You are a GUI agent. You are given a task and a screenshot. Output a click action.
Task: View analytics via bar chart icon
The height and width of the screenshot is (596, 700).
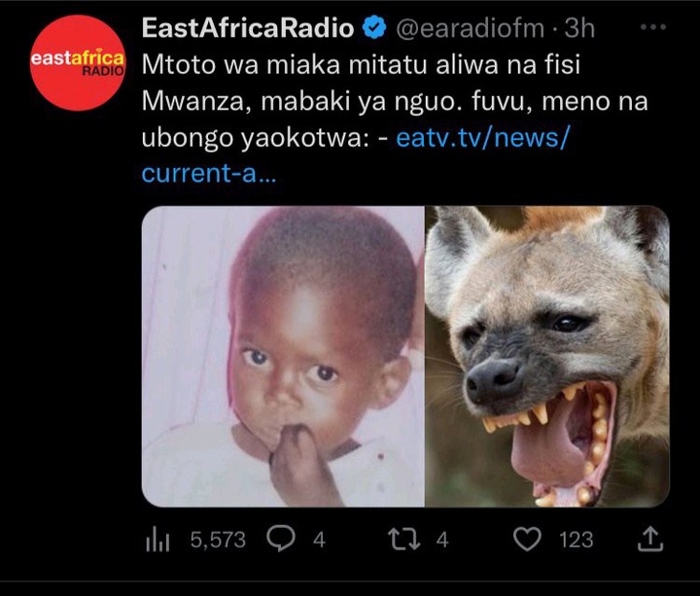point(157,540)
